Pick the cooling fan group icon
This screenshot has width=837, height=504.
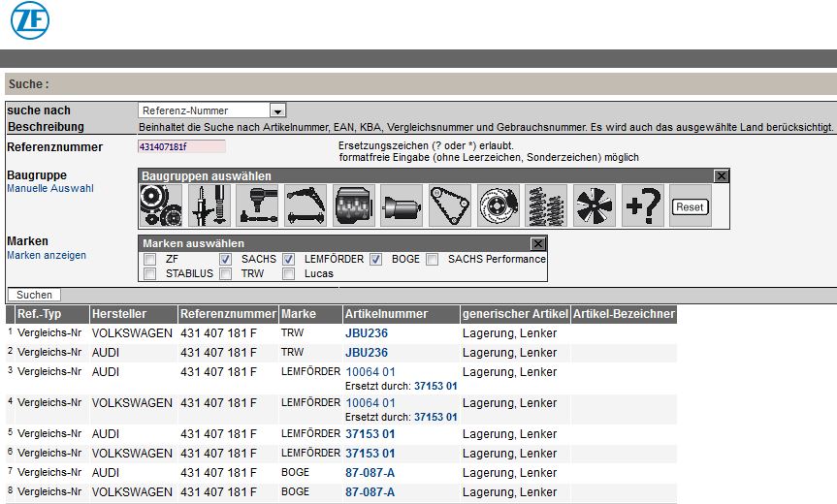[x=595, y=206]
